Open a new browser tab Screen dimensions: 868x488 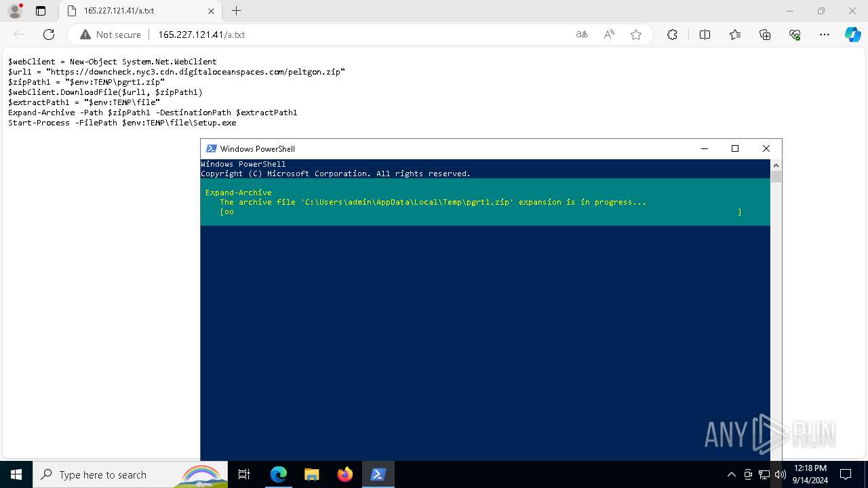[x=236, y=11]
